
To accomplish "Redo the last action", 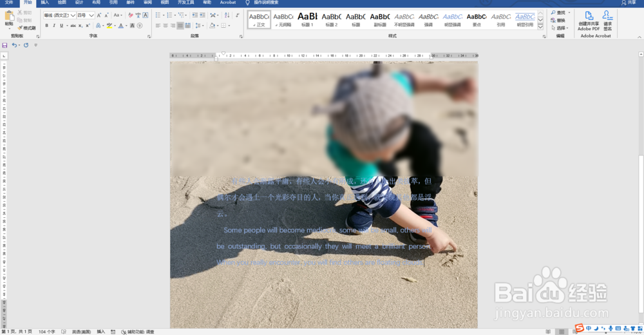I will tap(26, 45).
